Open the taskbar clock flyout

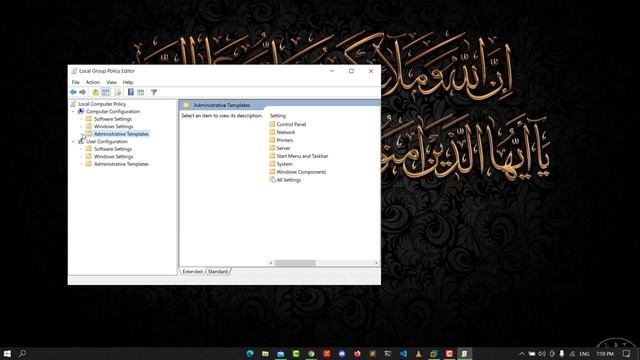point(605,353)
